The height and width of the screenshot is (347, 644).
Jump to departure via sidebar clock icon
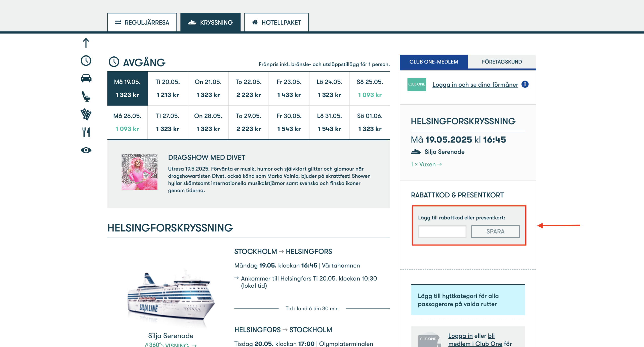point(86,61)
